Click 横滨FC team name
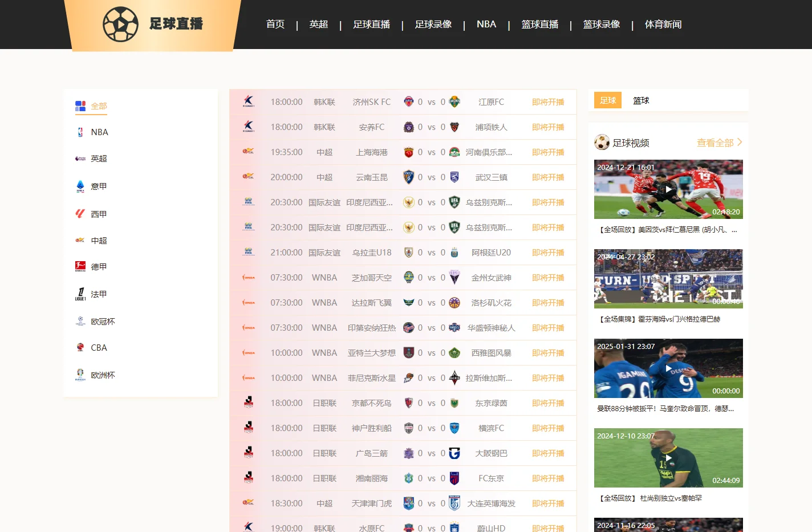The width and height of the screenshot is (812, 532). coord(492,428)
